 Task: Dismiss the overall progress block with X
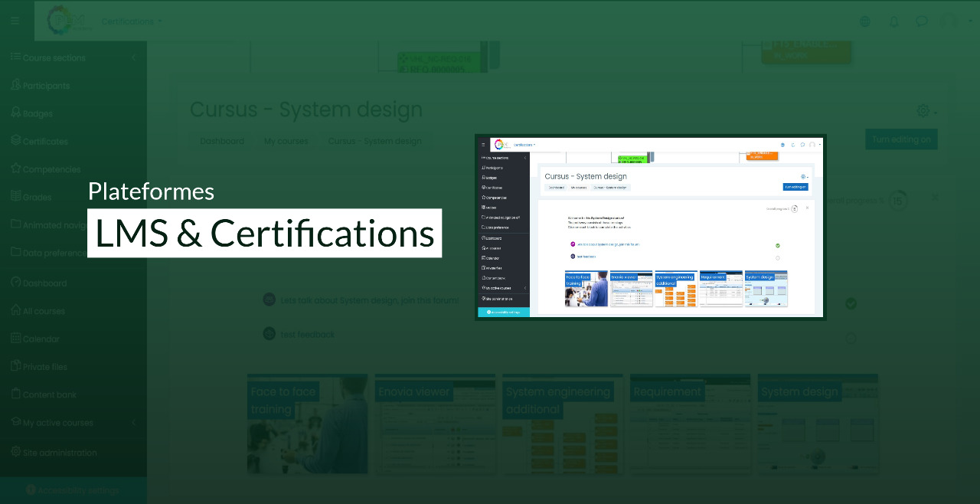(935, 197)
